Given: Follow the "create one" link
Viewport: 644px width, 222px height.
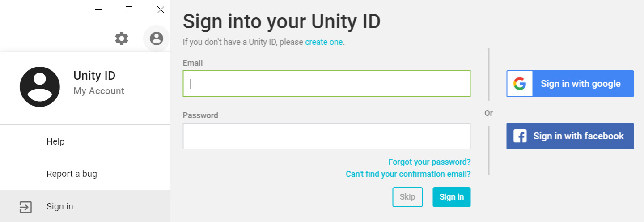Looking at the screenshot, I should tap(324, 42).
